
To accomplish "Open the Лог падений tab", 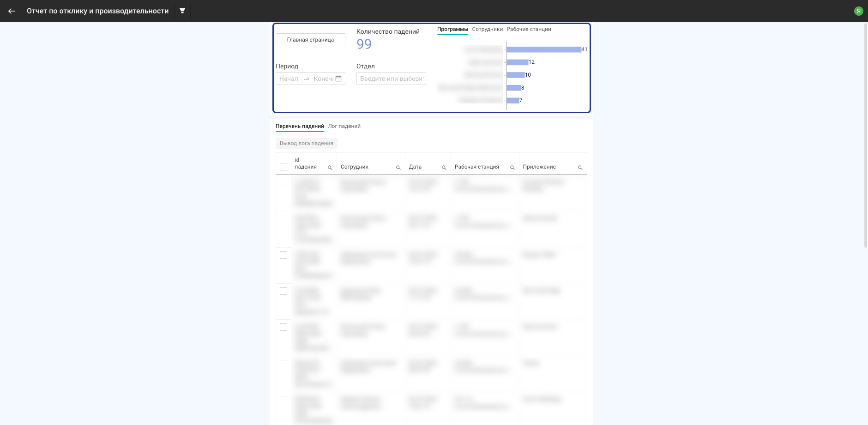I will coord(344,126).
